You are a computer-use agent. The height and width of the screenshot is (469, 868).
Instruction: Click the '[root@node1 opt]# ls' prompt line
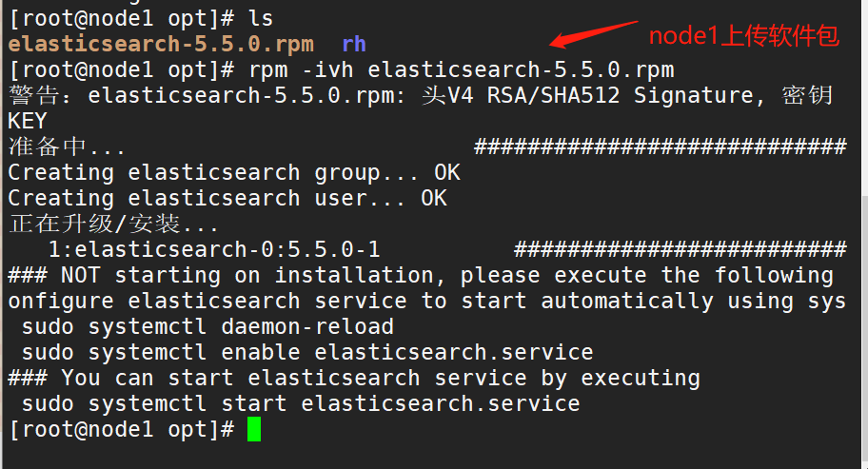coord(141,19)
